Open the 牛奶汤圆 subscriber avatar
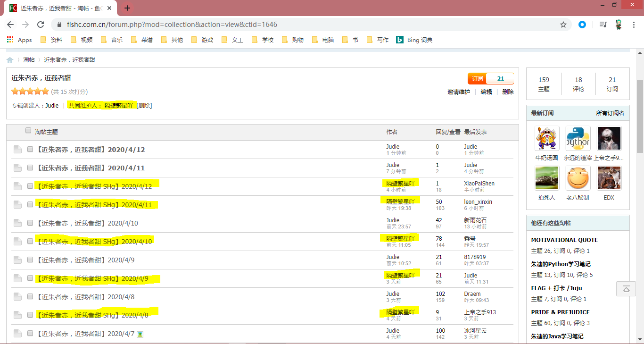 [x=547, y=138]
